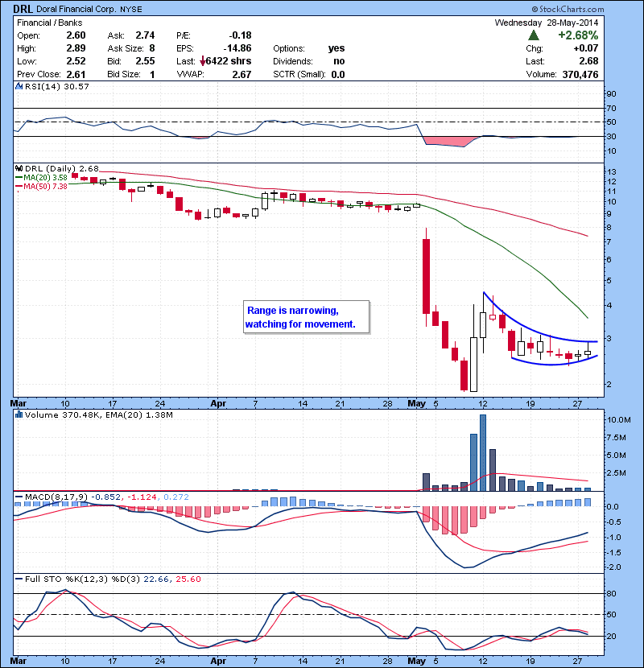Click the green up-arrow change indicator
Image resolution: width=644 pixels, height=668 pixels.
click(x=533, y=35)
